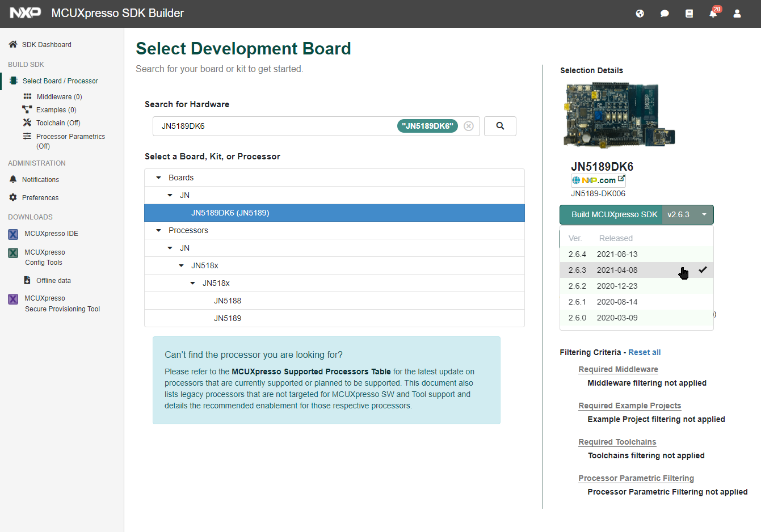Screen dimensions: 761x532
Task: Open Examples (0) sidebar item
Action: click(56, 110)
